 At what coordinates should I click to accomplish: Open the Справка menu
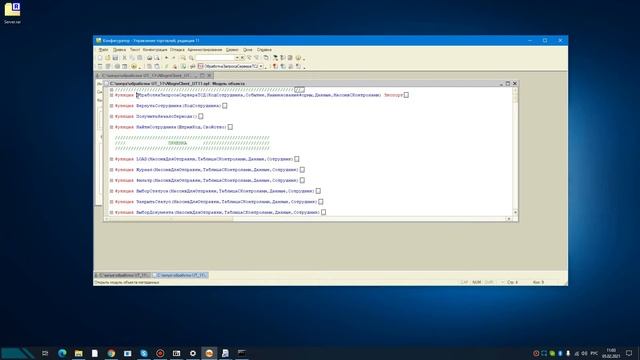tap(264, 50)
